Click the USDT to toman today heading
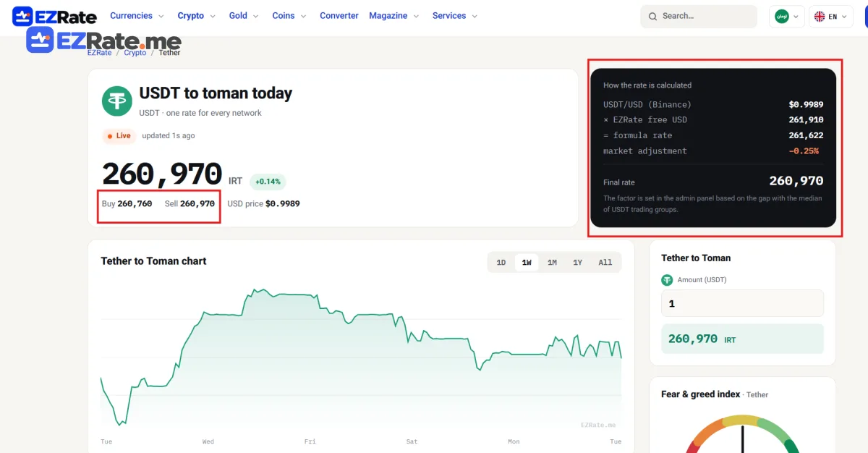Screen dimensions: 868x453 pyautogui.click(x=216, y=93)
